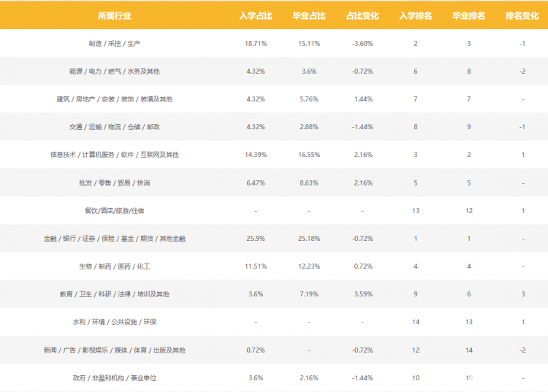Image resolution: width=548 pixels, height=392 pixels.
Task: Click the 教育 / 卫生 / 科研 row label
Action: point(114,294)
